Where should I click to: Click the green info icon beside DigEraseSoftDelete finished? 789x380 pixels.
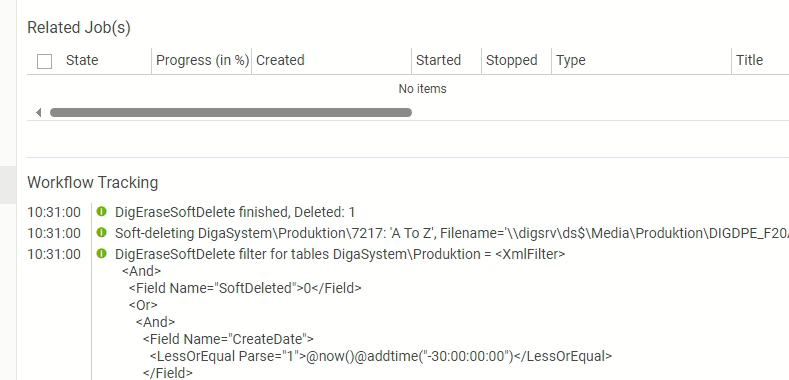[101, 211]
